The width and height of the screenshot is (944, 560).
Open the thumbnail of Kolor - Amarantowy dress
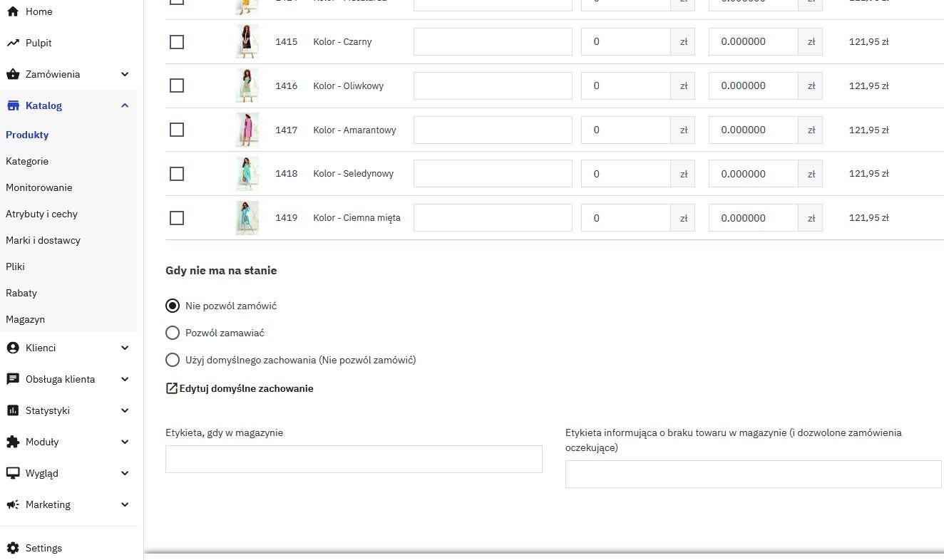[247, 130]
